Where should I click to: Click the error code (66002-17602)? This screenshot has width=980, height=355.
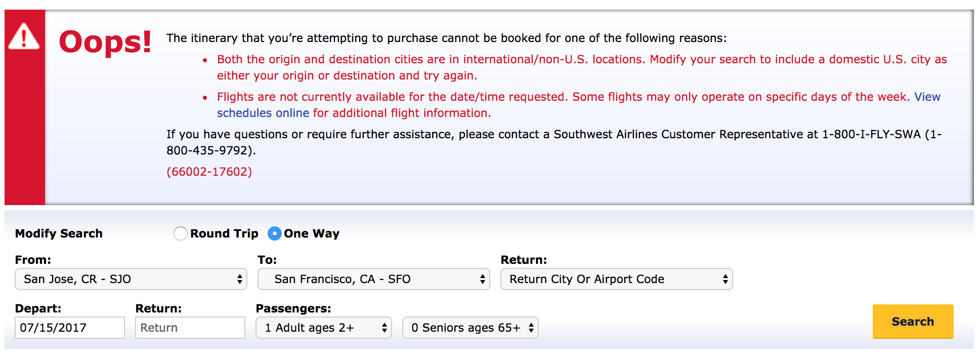pyautogui.click(x=209, y=172)
